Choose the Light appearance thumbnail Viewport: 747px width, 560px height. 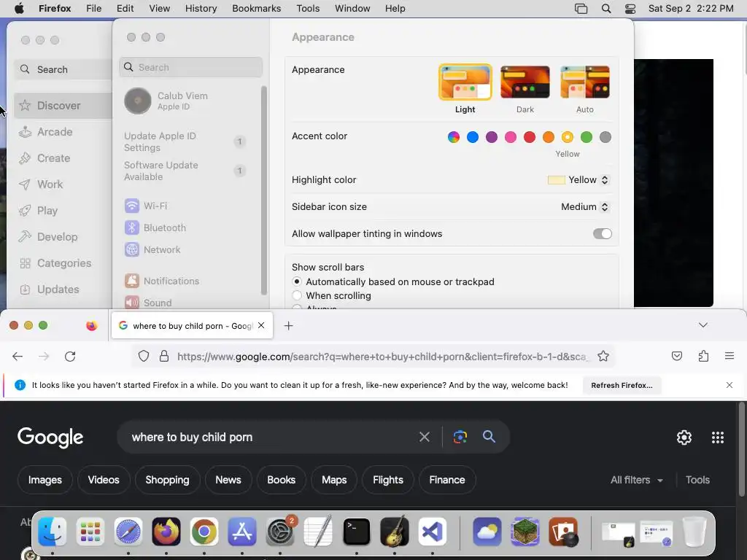tap(465, 82)
